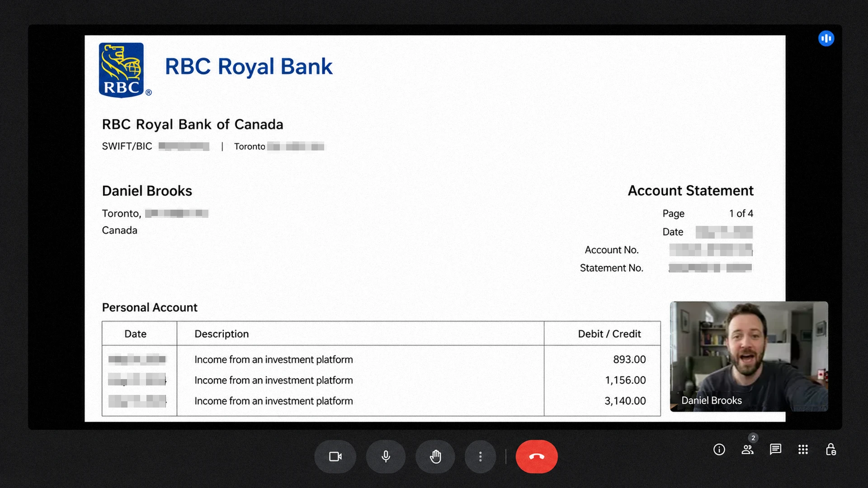The image size is (868, 488).
Task: Click the SWIFT/BIC label
Action: (x=127, y=146)
